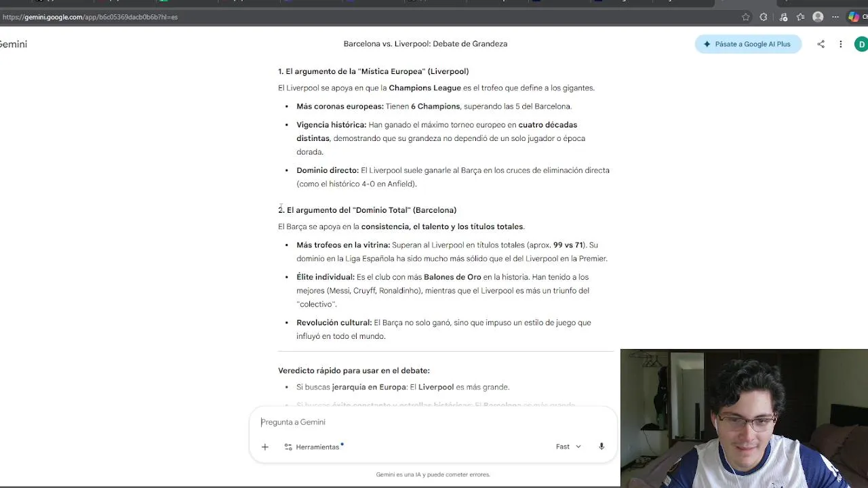Image resolution: width=868 pixels, height=488 pixels.
Task: Click the text 'Más trofeos en la vitrina:'
Action: (343, 245)
